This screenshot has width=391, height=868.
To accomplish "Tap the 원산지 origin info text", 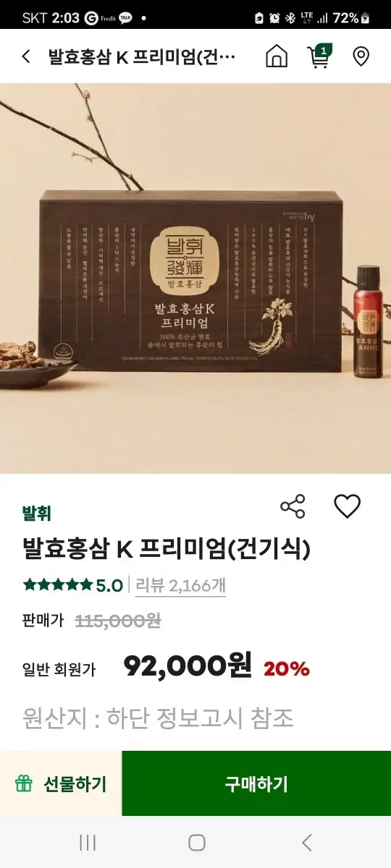I will [158, 718].
